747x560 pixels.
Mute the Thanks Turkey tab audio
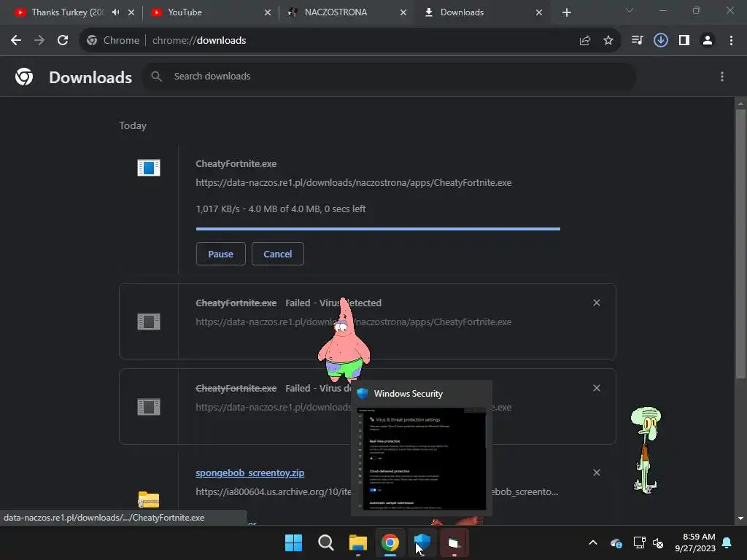116,12
